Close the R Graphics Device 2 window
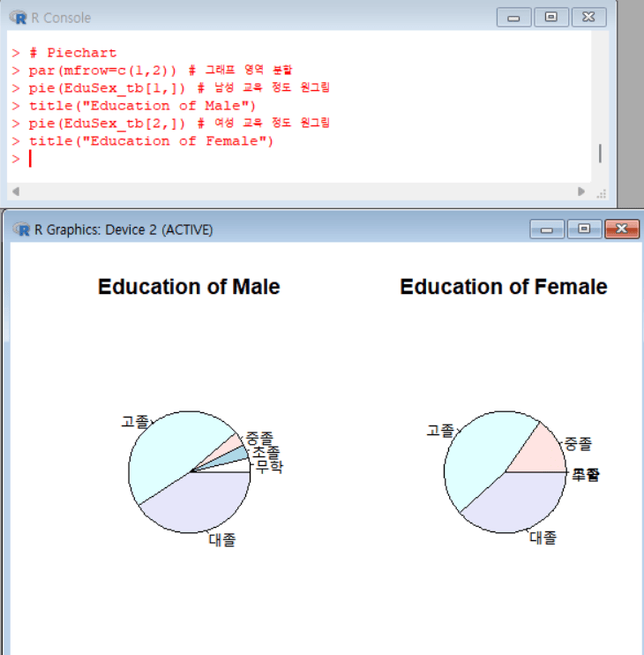The height and width of the screenshot is (655, 644). coord(621,230)
